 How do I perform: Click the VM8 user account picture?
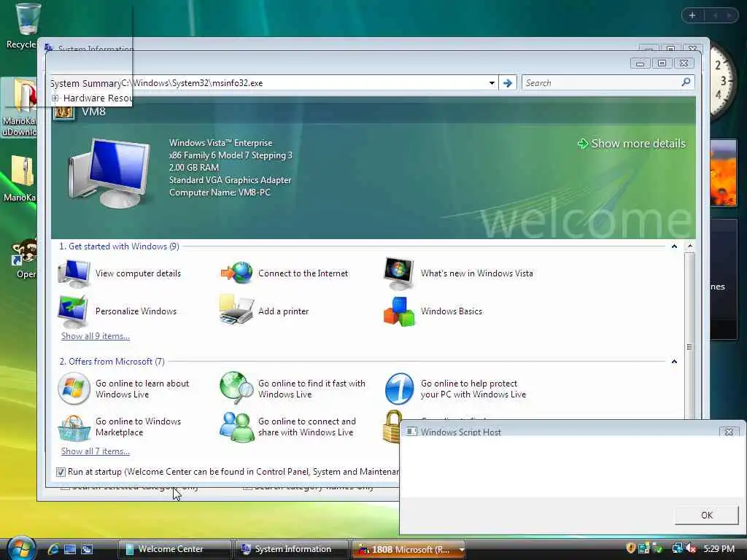pos(64,113)
